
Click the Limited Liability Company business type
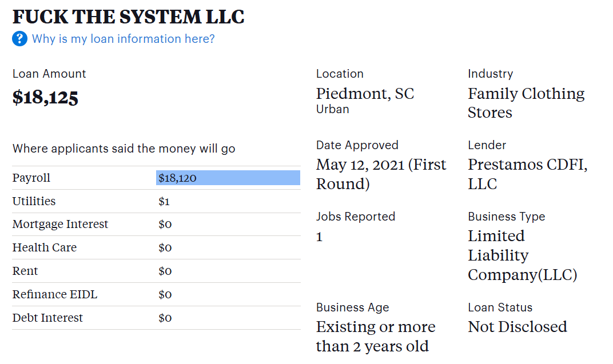522,255
